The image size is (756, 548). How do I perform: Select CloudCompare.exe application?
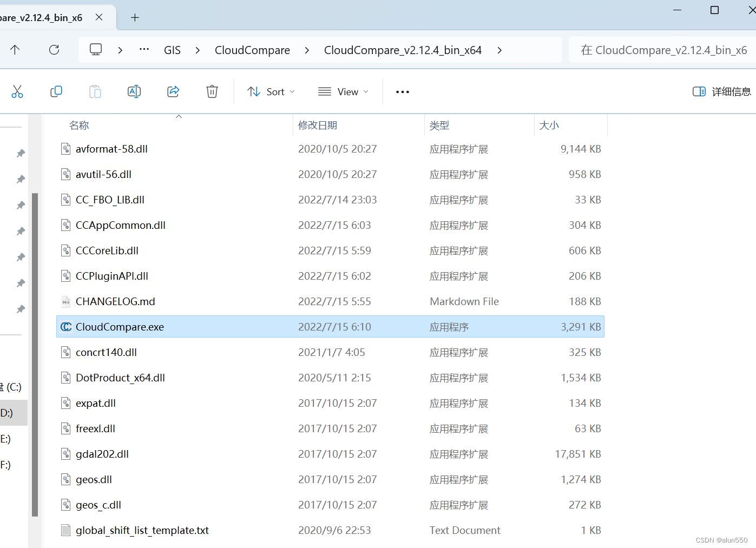[x=330, y=327]
